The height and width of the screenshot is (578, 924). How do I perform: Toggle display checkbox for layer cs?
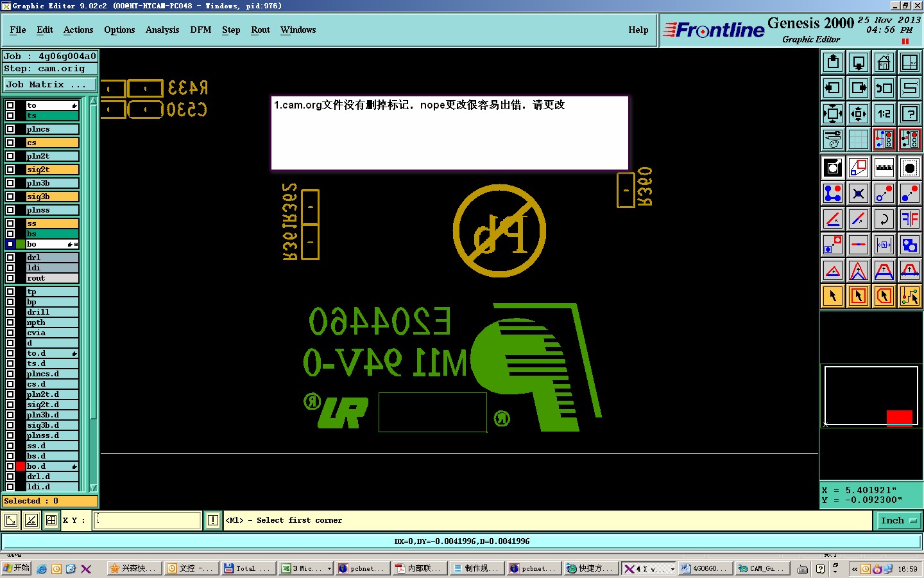click(10, 143)
